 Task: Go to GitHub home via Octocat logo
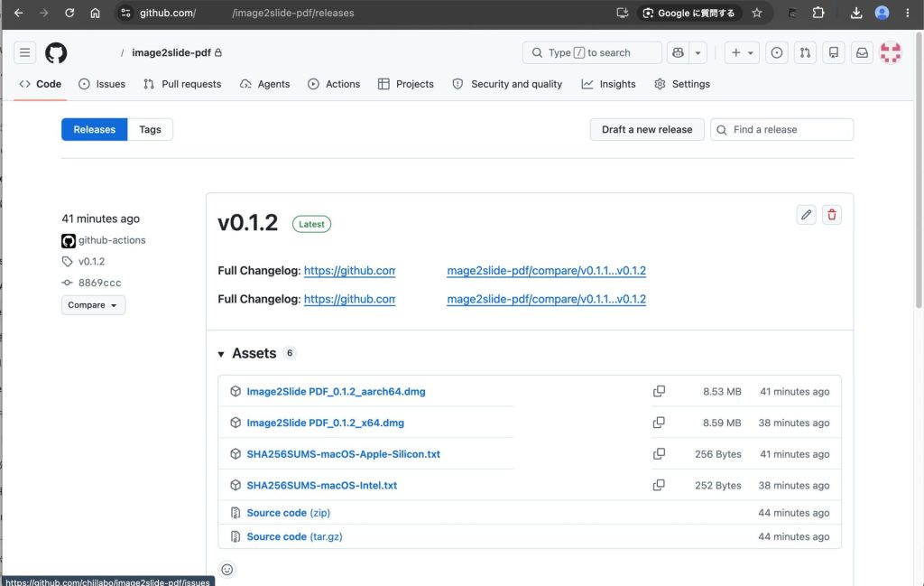56,52
